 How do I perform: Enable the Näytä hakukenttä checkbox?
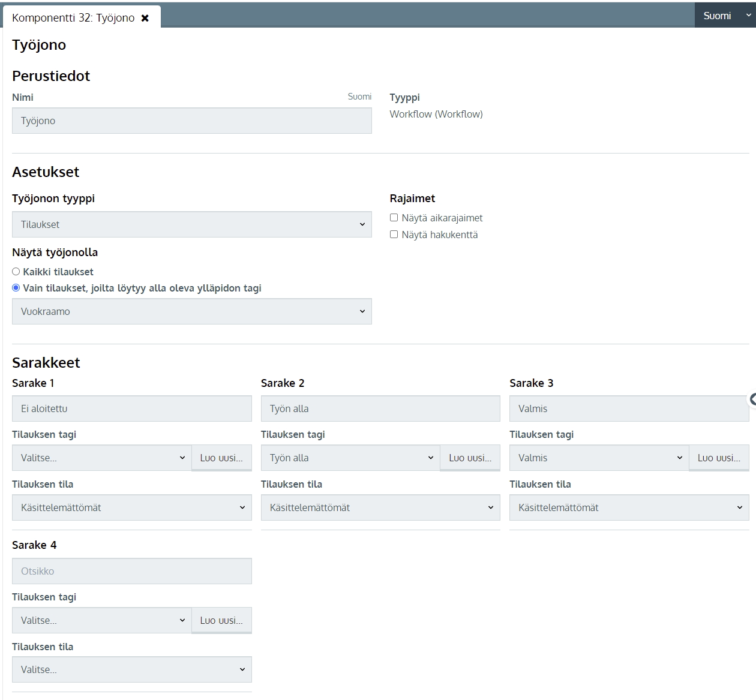click(x=394, y=235)
